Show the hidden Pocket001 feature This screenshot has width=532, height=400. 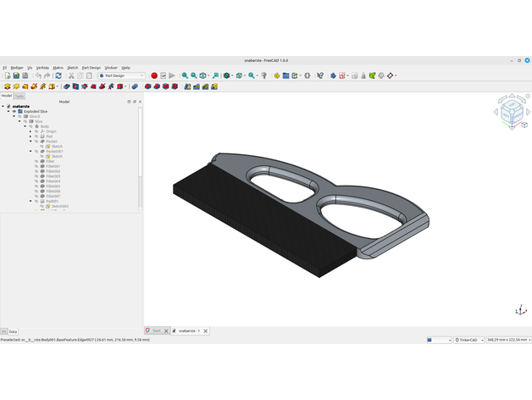[36, 152]
